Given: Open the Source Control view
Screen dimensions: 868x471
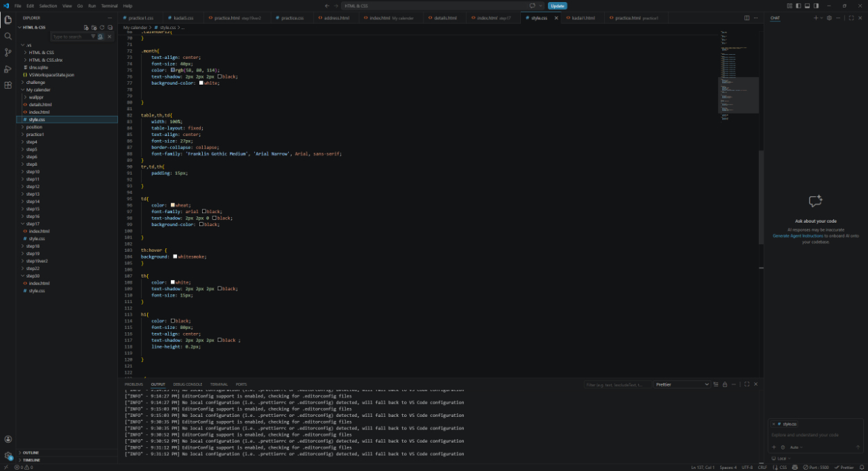Looking at the screenshot, I should pyautogui.click(x=8, y=53).
